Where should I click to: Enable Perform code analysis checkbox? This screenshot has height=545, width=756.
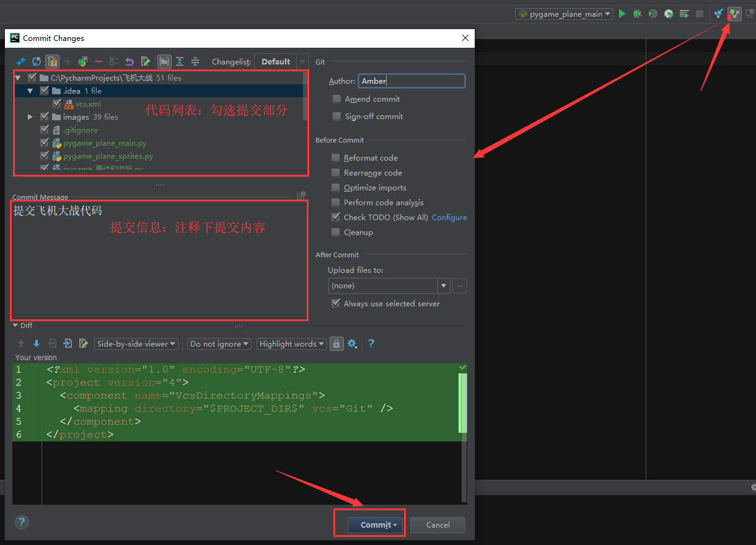tap(335, 202)
